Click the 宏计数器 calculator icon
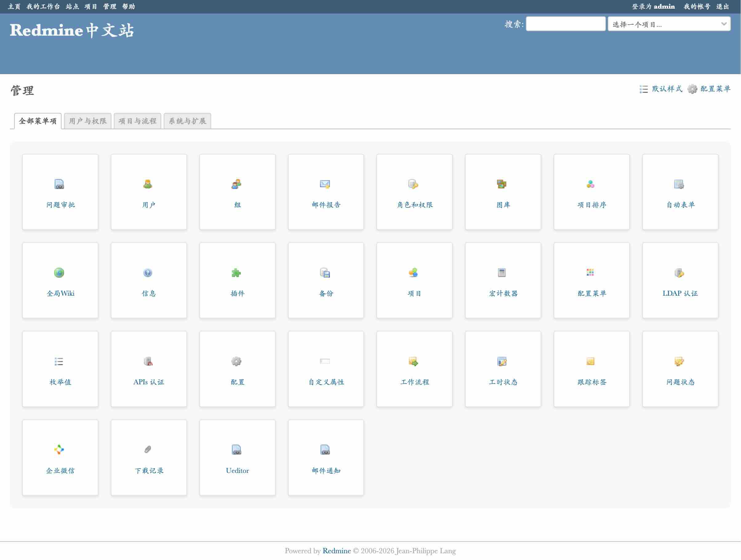The width and height of the screenshot is (741, 560). click(502, 273)
